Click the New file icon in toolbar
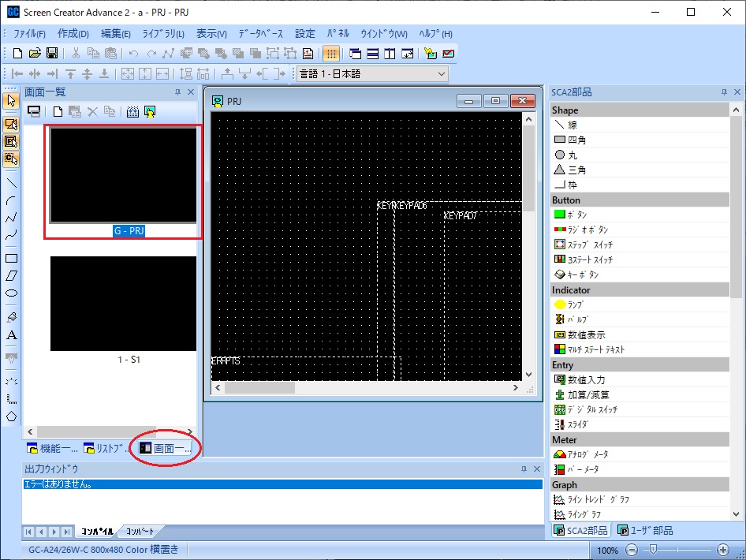 coord(17,54)
